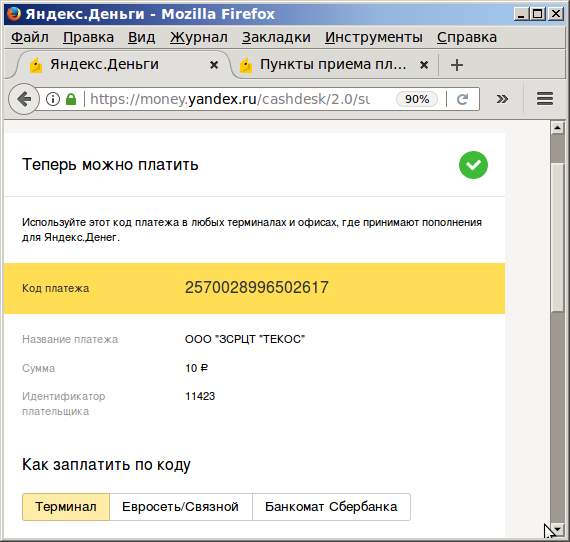Click the Firefox logo in the title bar
Viewport: 570px width, 542px height.
pyautogui.click(x=14, y=13)
